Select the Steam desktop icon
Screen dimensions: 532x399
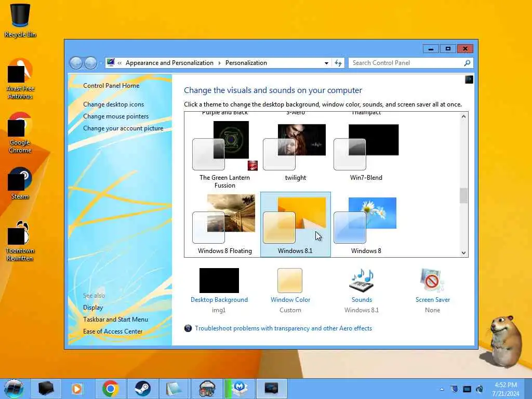(x=20, y=183)
